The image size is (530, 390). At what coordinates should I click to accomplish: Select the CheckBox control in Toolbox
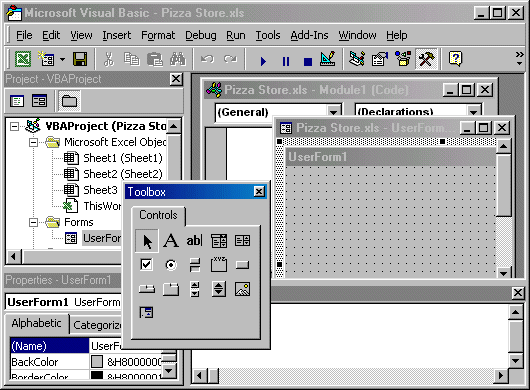coord(146,265)
